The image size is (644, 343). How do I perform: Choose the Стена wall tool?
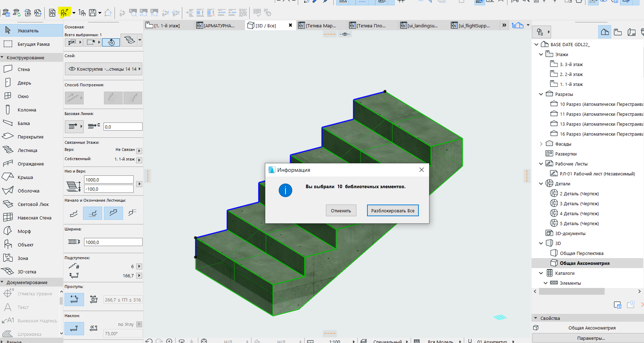32,69
